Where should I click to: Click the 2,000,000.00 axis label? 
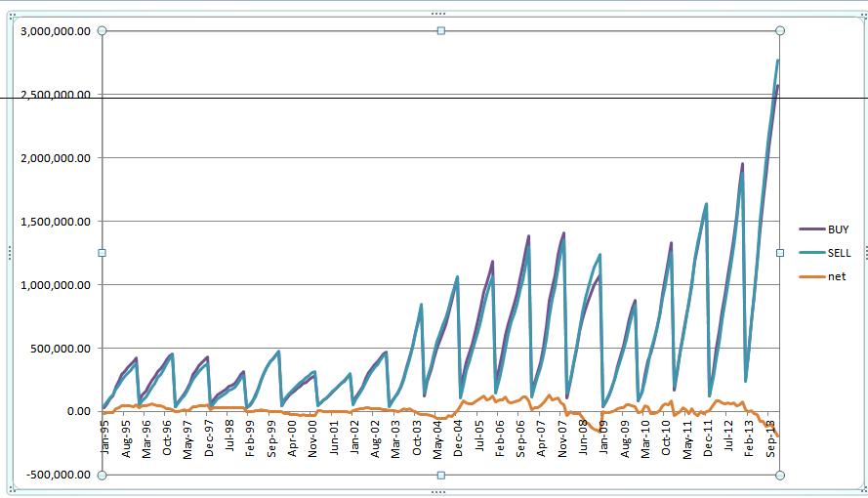pos(56,158)
